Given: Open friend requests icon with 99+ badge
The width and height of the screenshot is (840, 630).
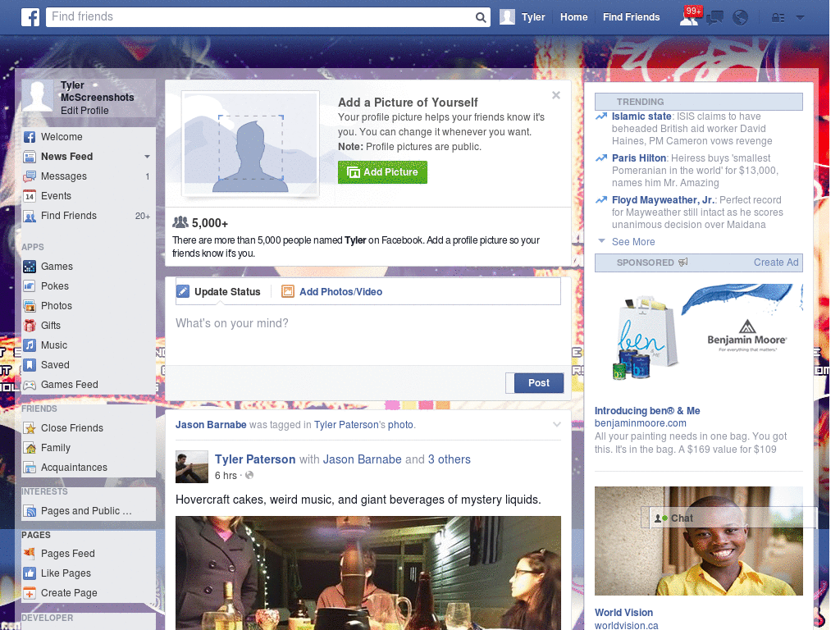Looking at the screenshot, I should [x=689, y=17].
